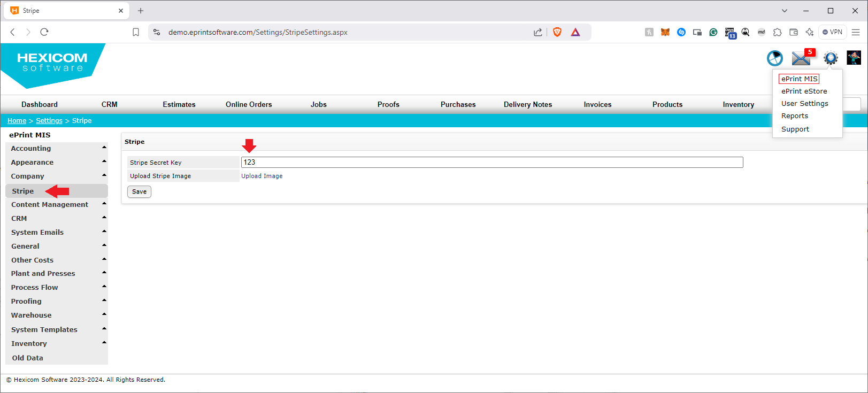Open the pie chart dashboard icon

coord(774,58)
